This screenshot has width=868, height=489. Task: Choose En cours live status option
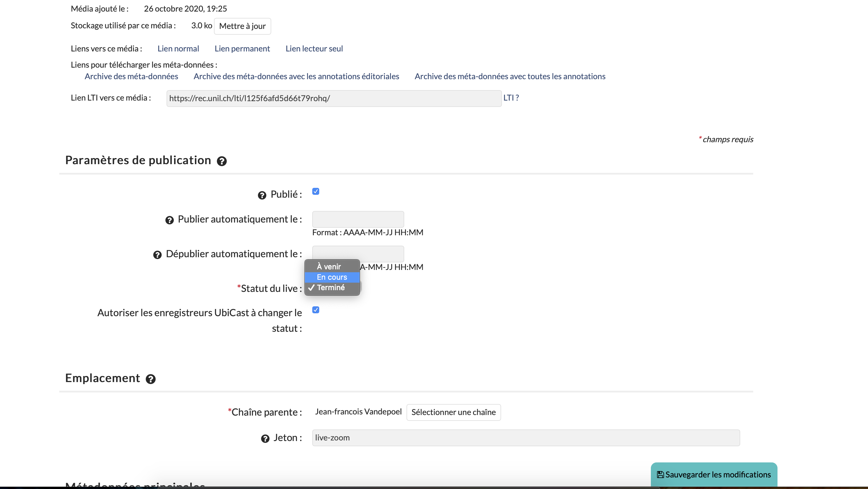point(332,277)
